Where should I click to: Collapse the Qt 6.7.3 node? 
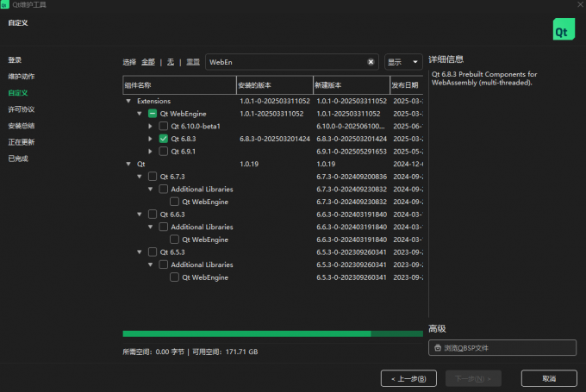pyautogui.click(x=140, y=177)
